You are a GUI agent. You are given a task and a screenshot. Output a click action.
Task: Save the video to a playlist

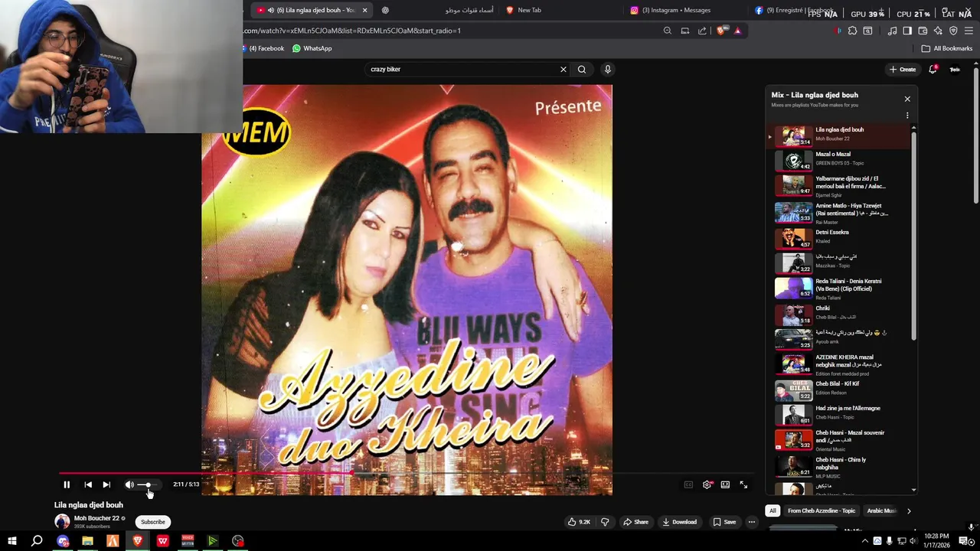tap(724, 522)
